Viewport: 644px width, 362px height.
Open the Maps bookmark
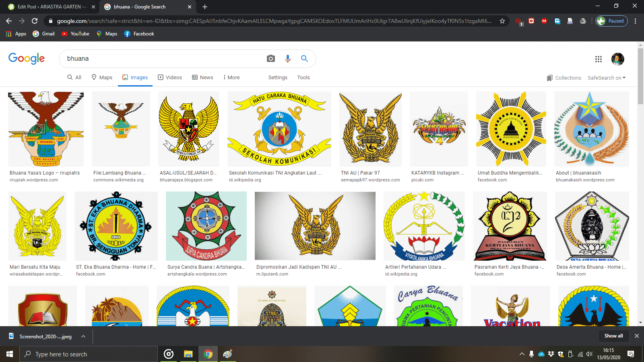tap(107, 34)
